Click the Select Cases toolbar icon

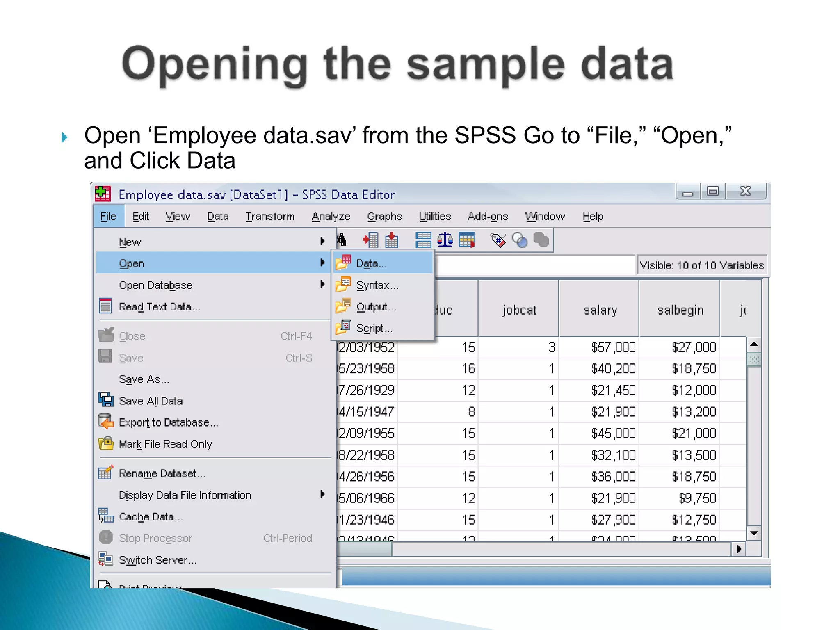(x=467, y=240)
